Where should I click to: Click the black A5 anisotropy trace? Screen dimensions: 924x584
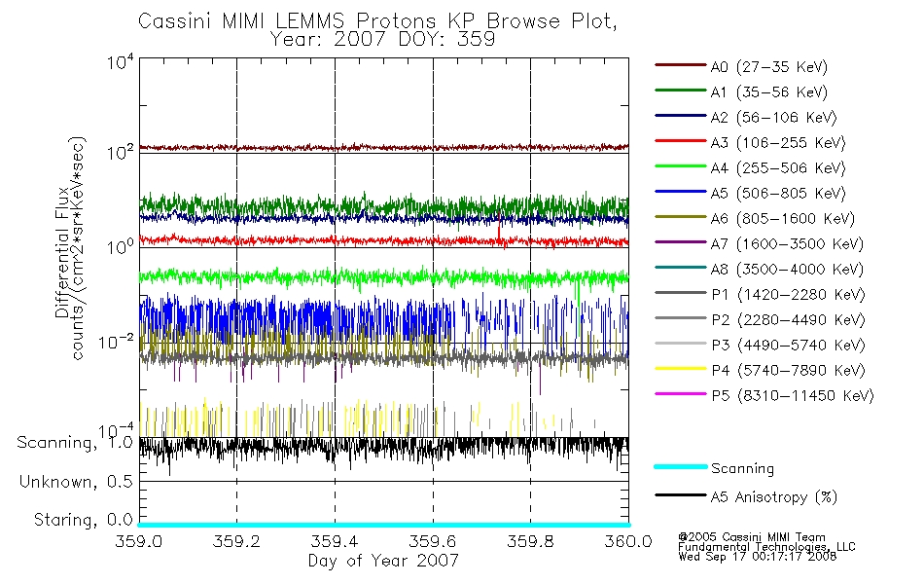tap(383, 449)
